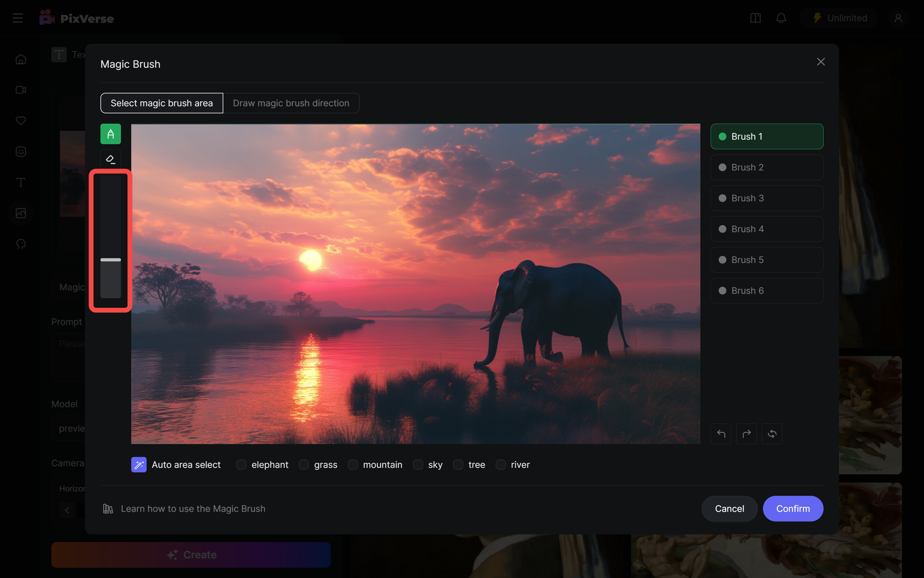The width and height of the screenshot is (924, 578).
Task: Switch to Select magic brush area tab
Action: point(161,103)
